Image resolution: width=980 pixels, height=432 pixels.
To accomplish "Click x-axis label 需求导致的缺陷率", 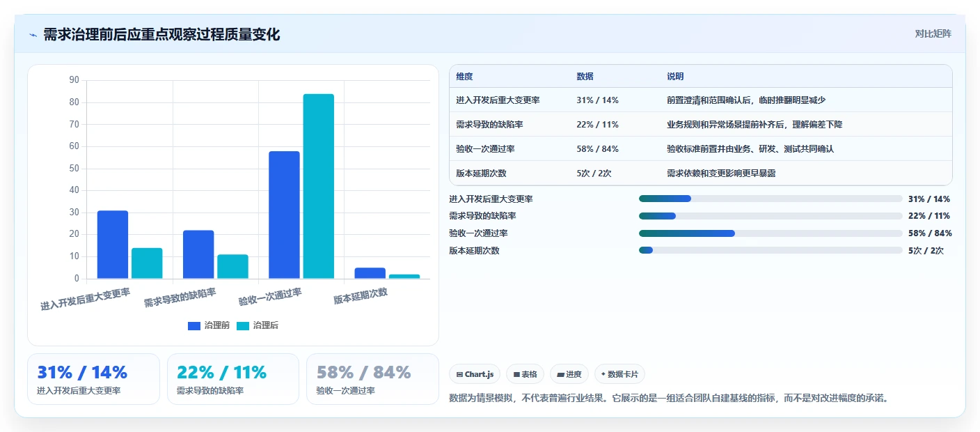I will pos(180,298).
